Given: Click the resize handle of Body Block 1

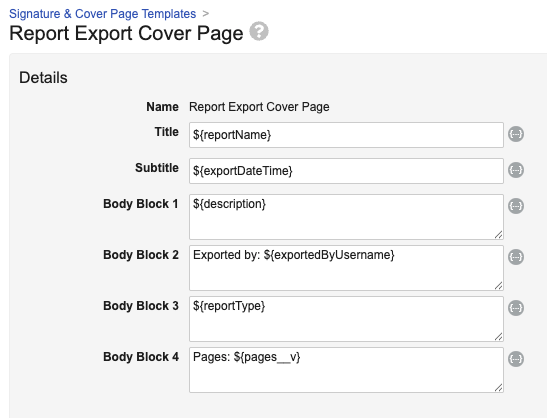Looking at the screenshot, I should tap(499, 234).
